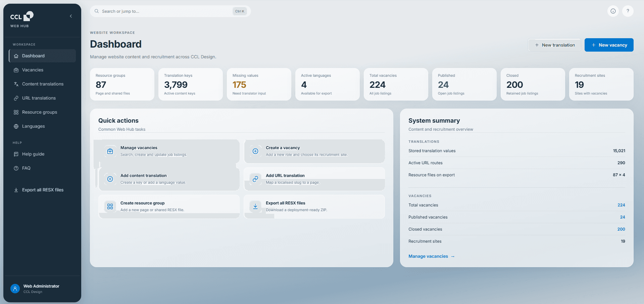
Task: Click the Manage vacancies briefcase icon in Quick actions
Action: click(x=110, y=151)
